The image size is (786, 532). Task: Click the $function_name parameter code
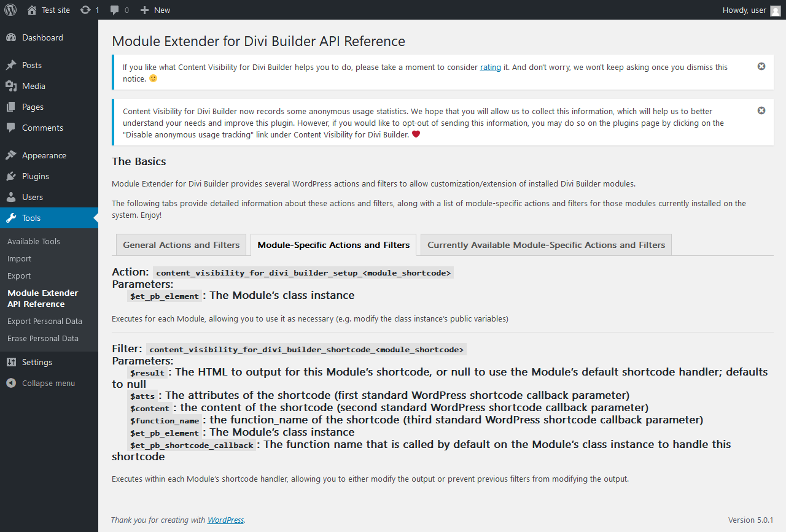pyautogui.click(x=165, y=420)
